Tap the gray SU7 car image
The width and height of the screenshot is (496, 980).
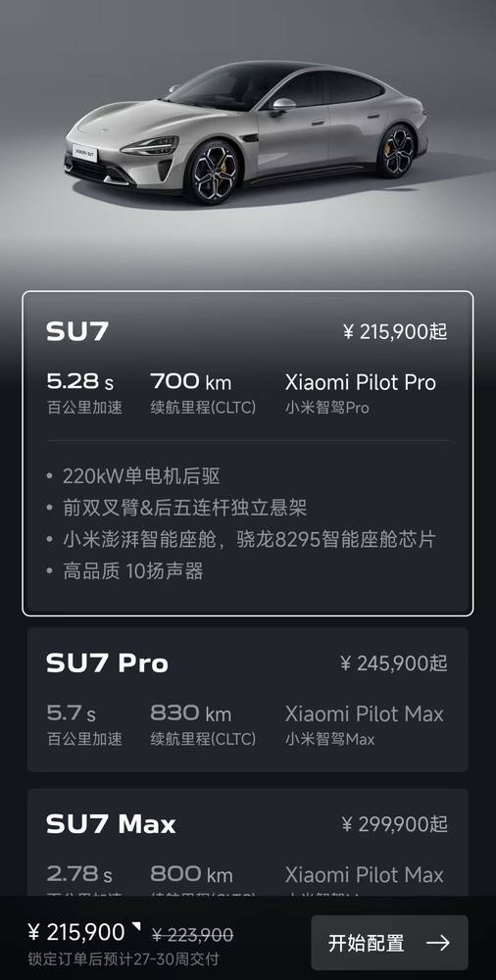pyautogui.click(x=246, y=131)
